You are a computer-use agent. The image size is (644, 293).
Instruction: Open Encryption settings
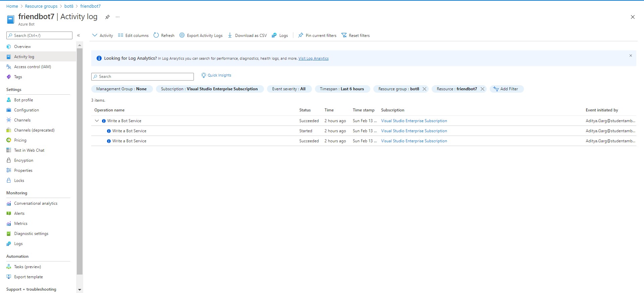pyautogui.click(x=38, y=160)
